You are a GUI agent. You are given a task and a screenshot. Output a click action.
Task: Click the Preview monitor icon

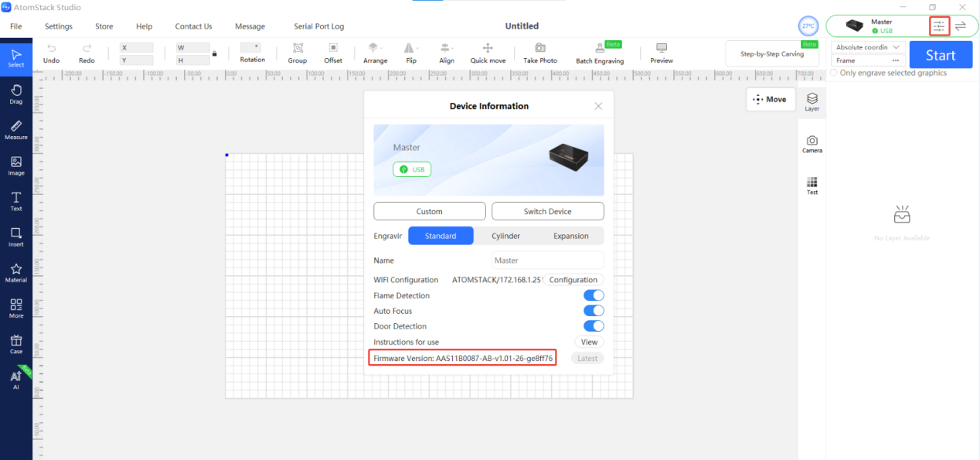[x=662, y=48]
